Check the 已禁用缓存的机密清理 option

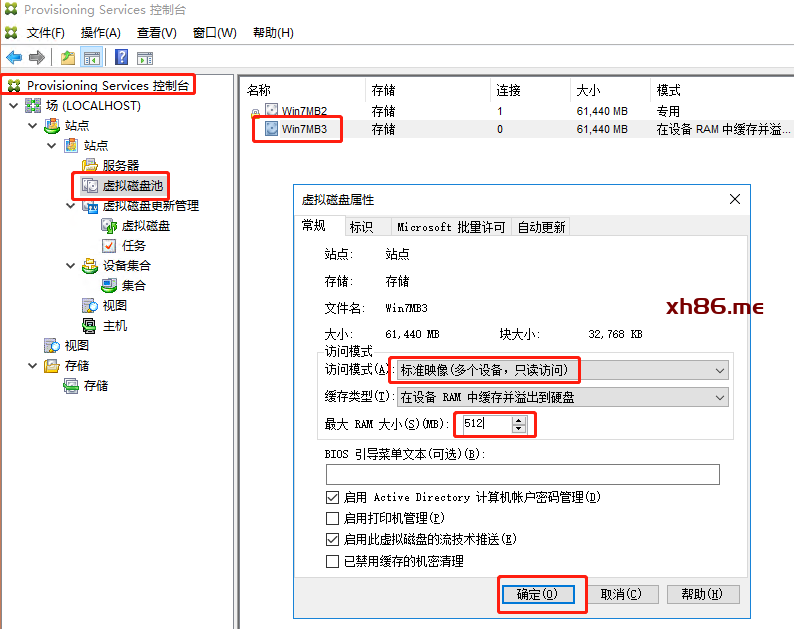pos(333,561)
